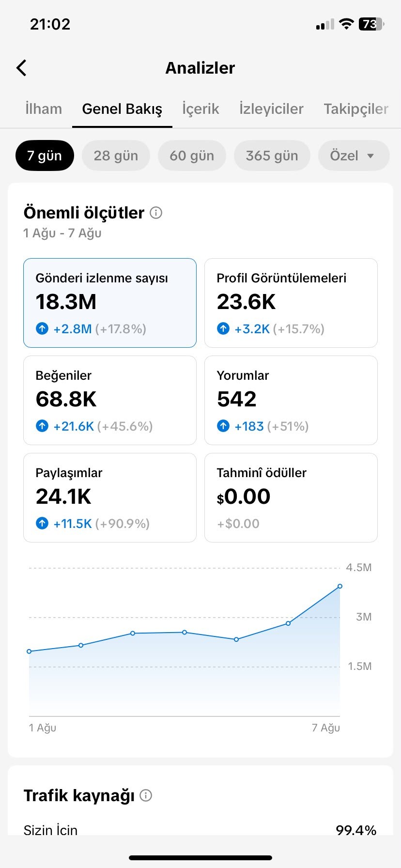
Task: Tap the 99.4% traffic value
Action: click(356, 830)
